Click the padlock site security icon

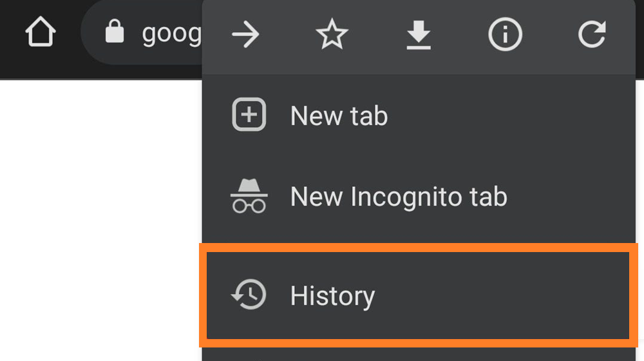[x=114, y=32]
